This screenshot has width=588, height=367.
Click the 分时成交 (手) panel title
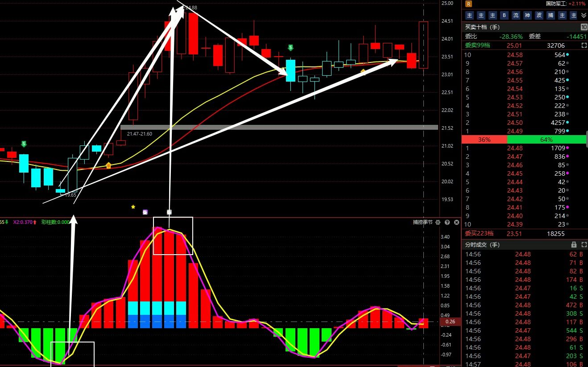(483, 245)
